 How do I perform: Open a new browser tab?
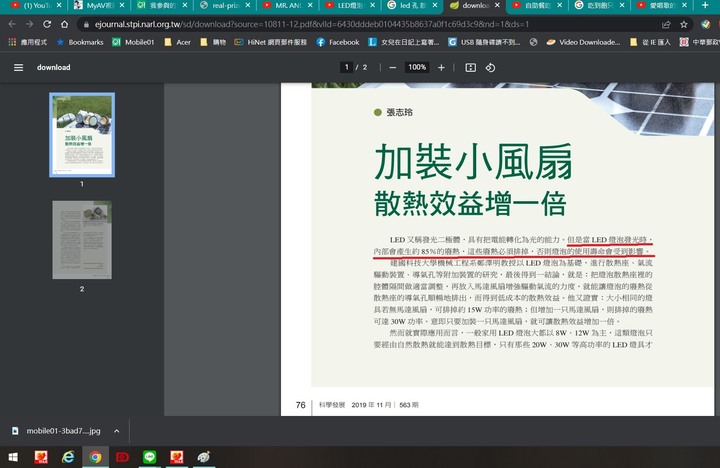click(705, 5)
